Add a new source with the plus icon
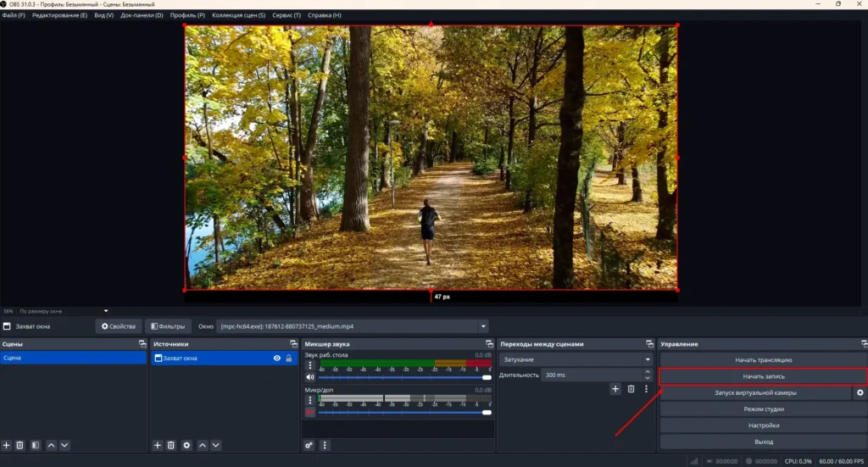 pyautogui.click(x=158, y=445)
